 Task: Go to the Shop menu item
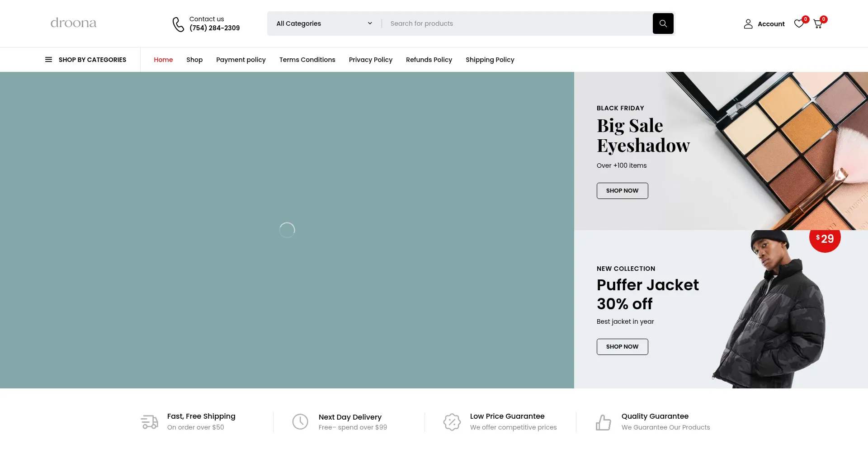tap(194, 60)
